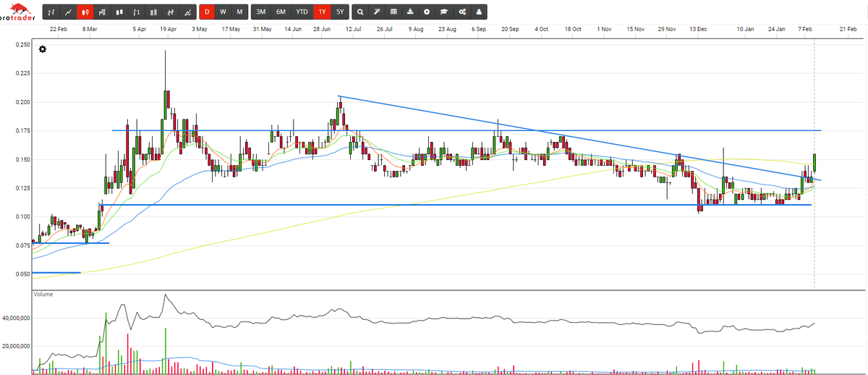The height and width of the screenshot is (375, 868).
Task: Select the sixth chart type icon
Action: [135, 12]
